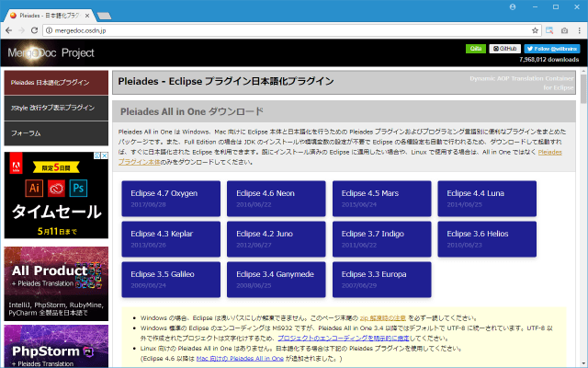Click the Twitter Follow @willbrains button

tap(552, 49)
